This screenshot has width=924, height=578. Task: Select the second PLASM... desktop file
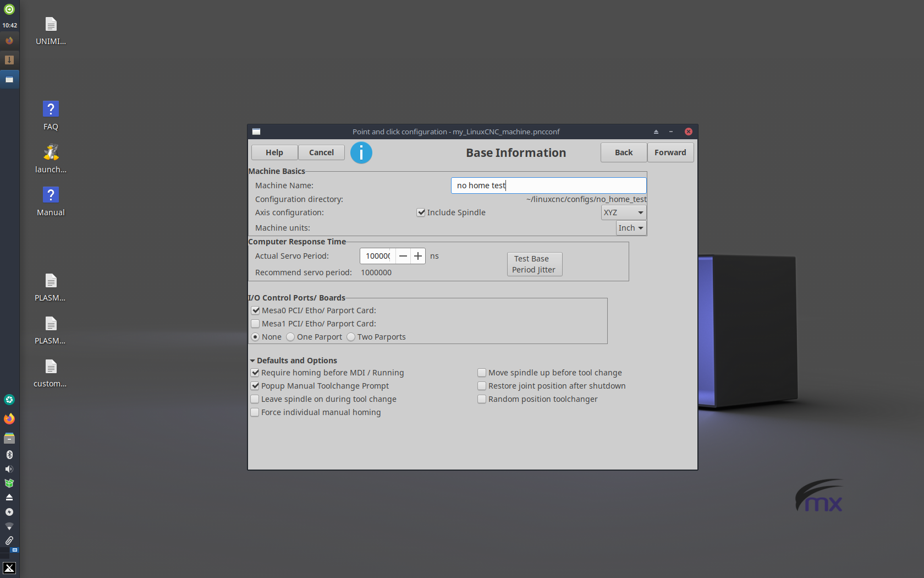pos(51,330)
